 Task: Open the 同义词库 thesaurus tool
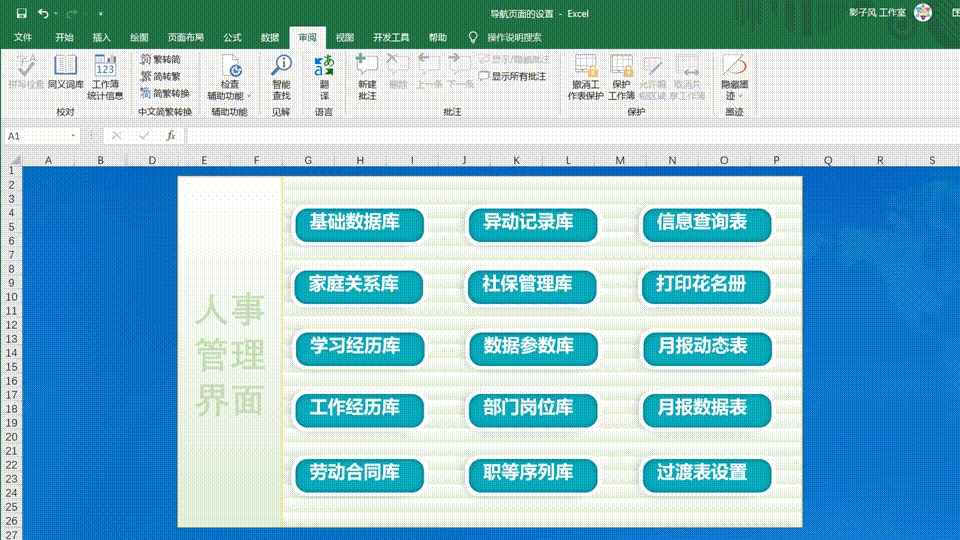[66, 76]
